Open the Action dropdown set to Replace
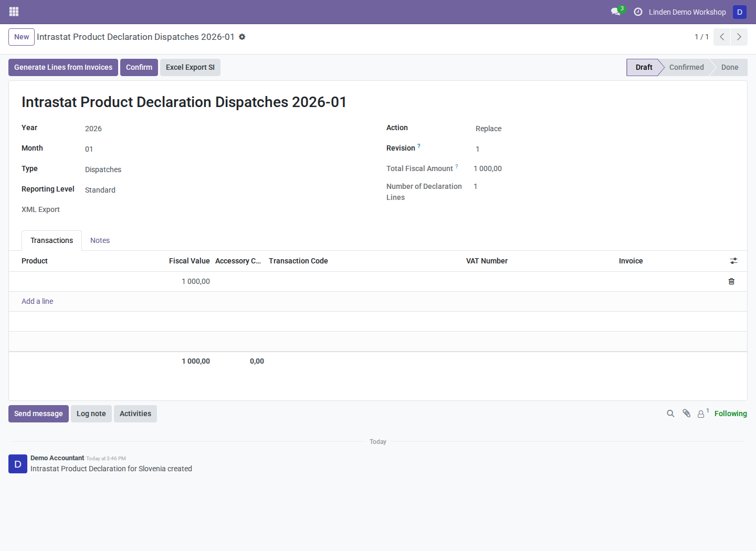Image resolution: width=756 pixels, height=551 pixels. pyautogui.click(x=603, y=129)
